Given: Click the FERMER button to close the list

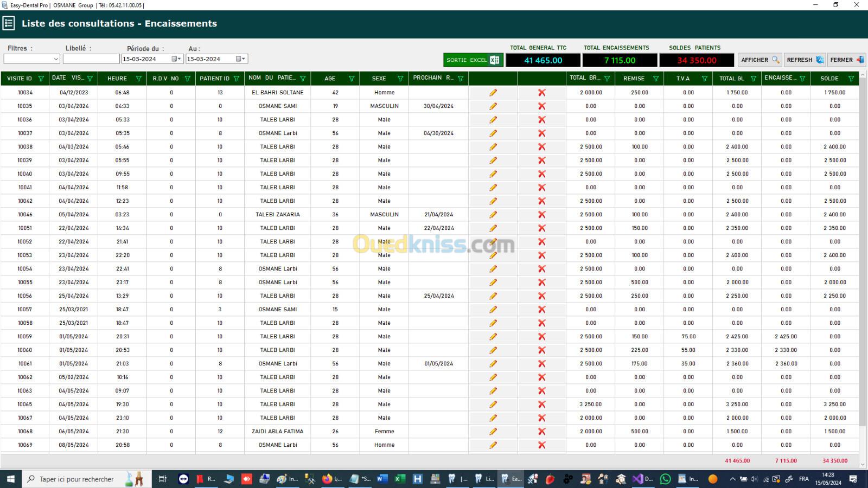Looking at the screenshot, I should (x=846, y=60).
